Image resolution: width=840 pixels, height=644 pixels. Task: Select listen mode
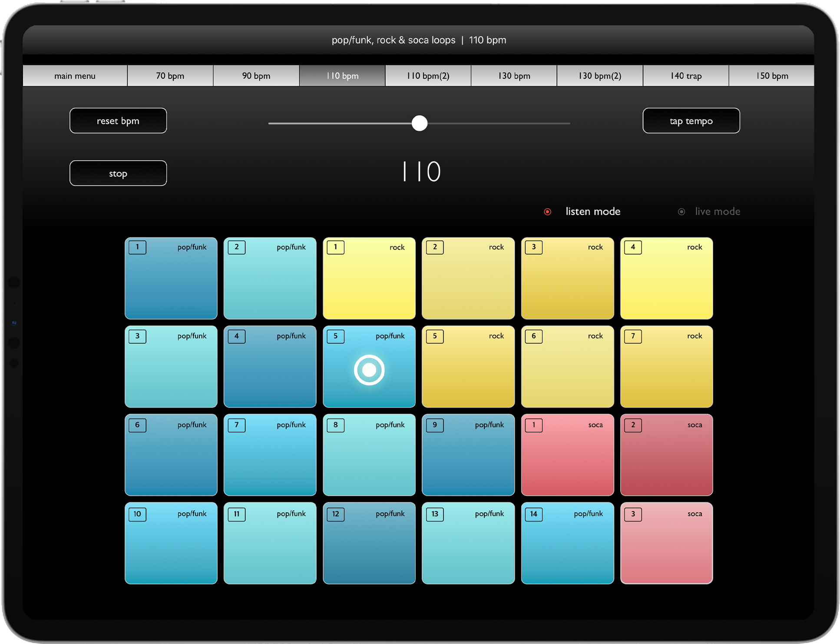pos(547,212)
